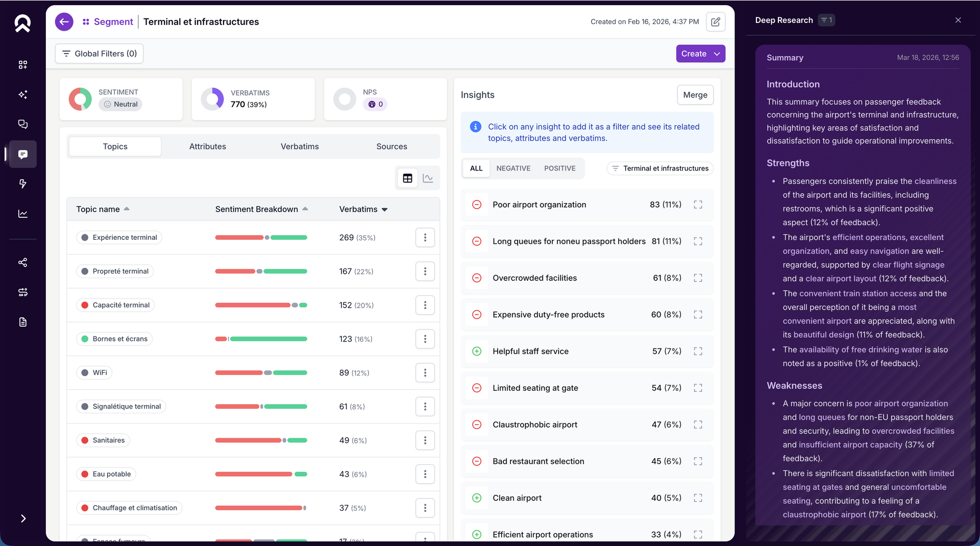Screen dimensions: 980x546
Task: Switch to the Attributes tab
Action: [x=207, y=146]
